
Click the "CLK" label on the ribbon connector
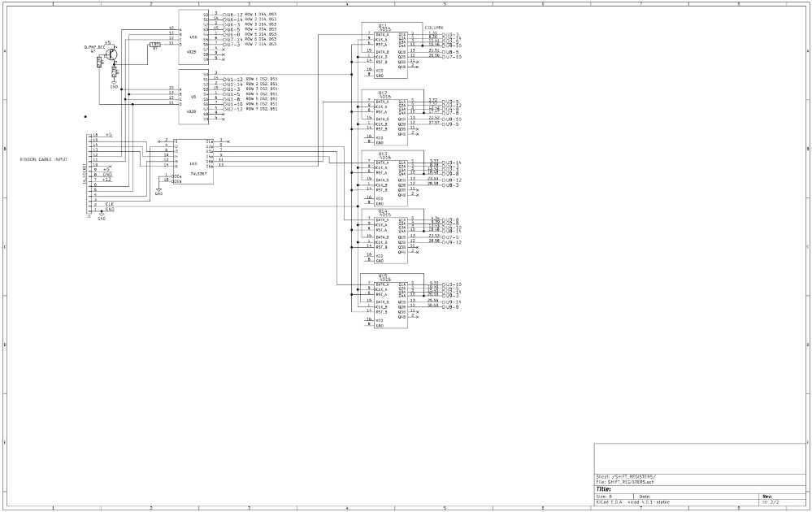tap(109, 205)
